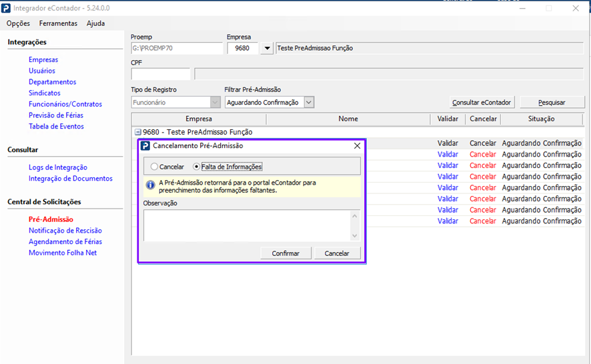Minimize the Integrador eContador window
The width and height of the screenshot is (591, 364).
[522, 8]
